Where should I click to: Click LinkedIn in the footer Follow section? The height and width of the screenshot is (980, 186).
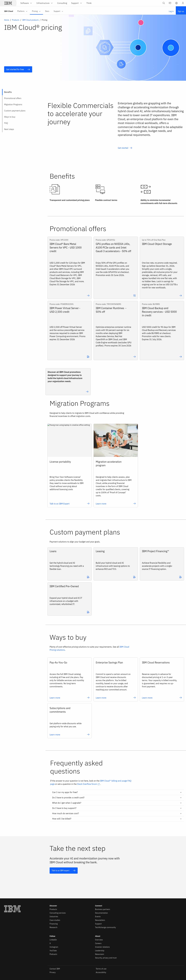(x=53, y=940)
